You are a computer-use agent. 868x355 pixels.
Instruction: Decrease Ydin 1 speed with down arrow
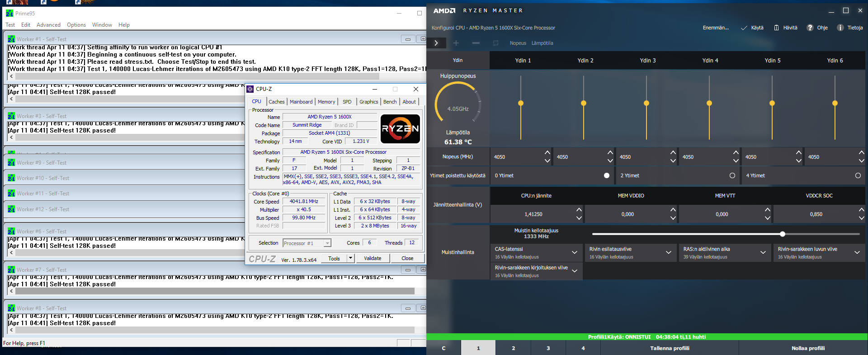[x=547, y=161]
